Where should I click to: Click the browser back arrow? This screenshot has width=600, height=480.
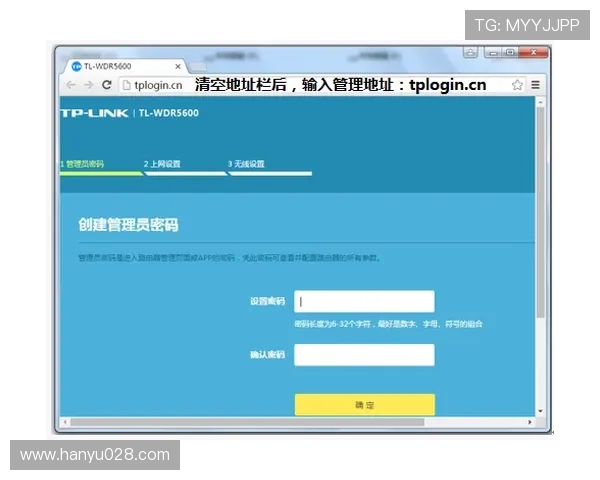70,85
